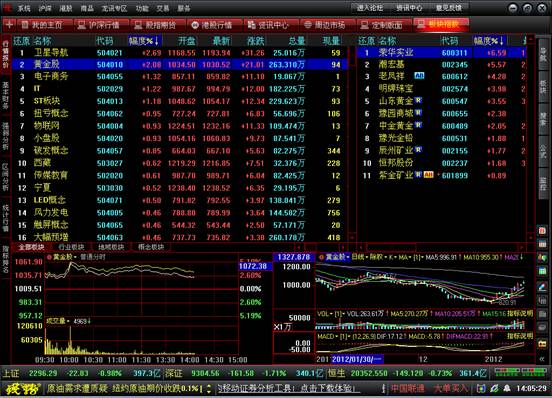Viewport: 552px width, 398px height.
Task: Open the red calendar icon in right sidebar
Action: coord(542,231)
